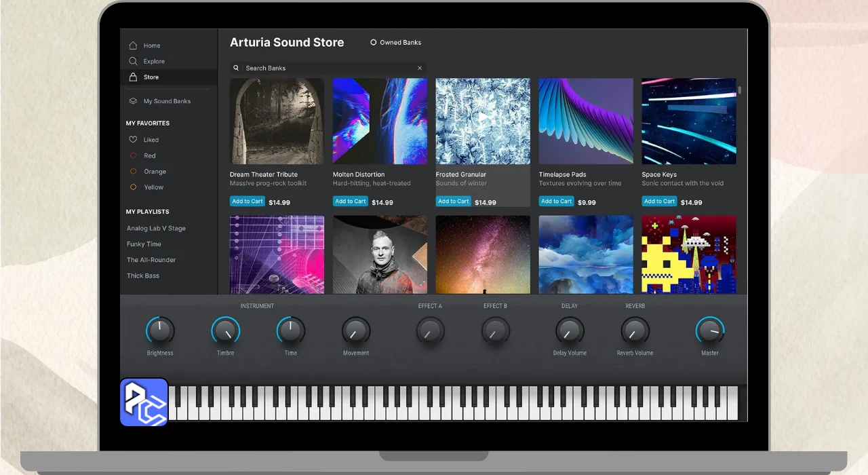This screenshot has width=868, height=475.
Task: Click the Explore magnifier icon
Action: click(134, 61)
